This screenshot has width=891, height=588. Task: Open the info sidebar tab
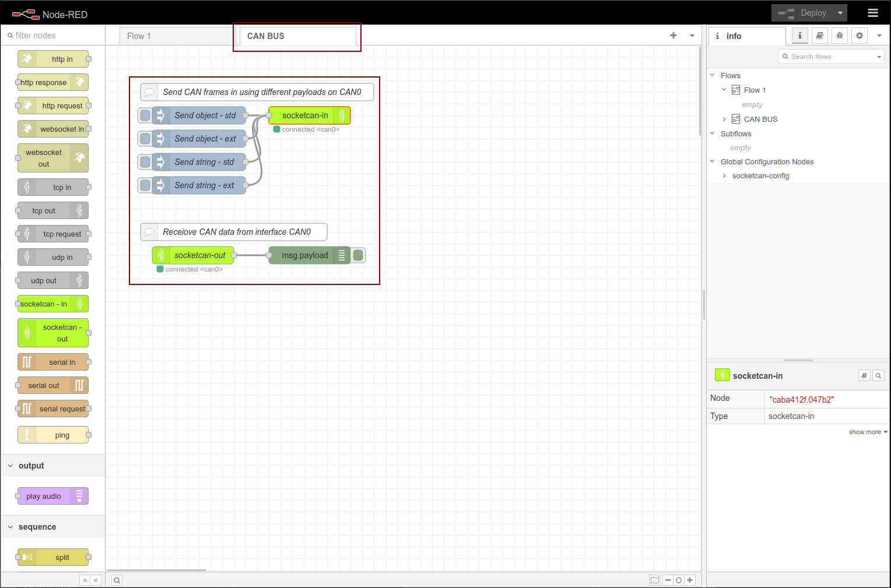coord(747,36)
